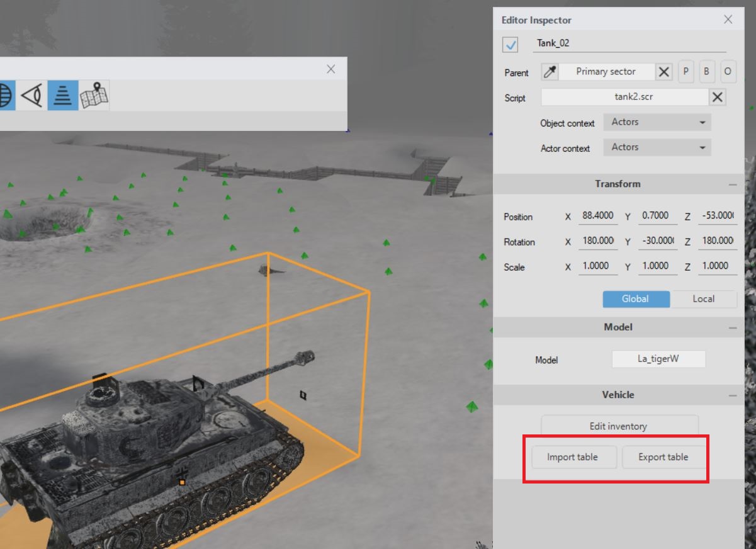Toggle the stacked layers toolbar icon
The width and height of the screenshot is (756, 549).
(62, 96)
